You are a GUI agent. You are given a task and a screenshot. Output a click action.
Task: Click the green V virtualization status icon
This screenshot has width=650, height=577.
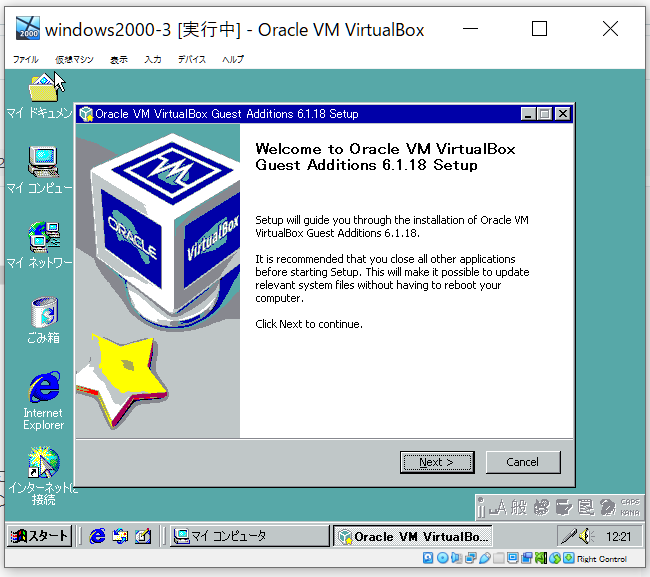541,558
